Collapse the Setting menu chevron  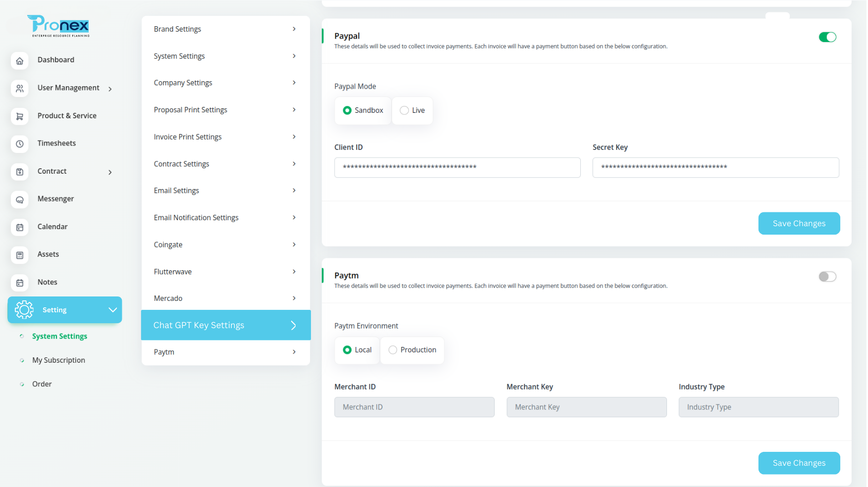tap(112, 310)
